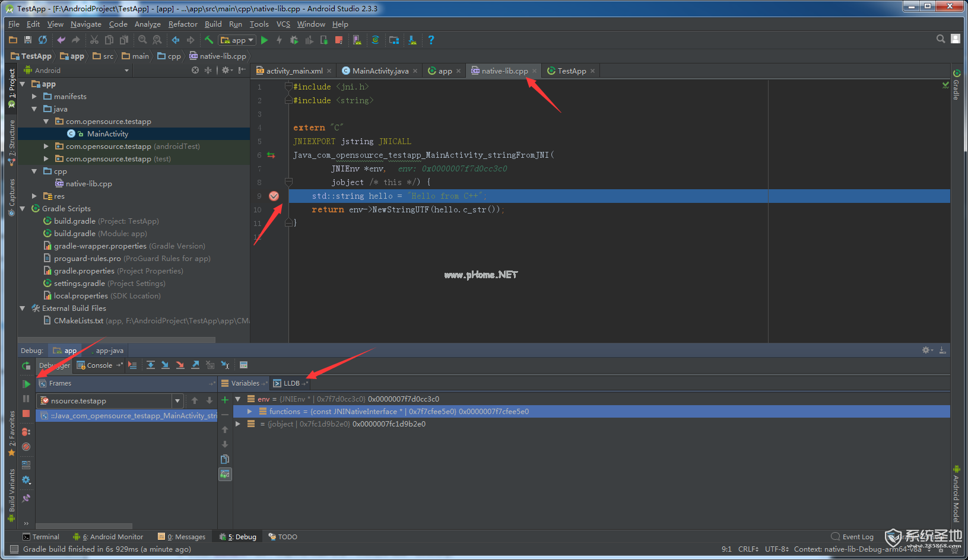Rerun app in Debug panel
The height and width of the screenshot is (560, 968).
coord(26,365)
